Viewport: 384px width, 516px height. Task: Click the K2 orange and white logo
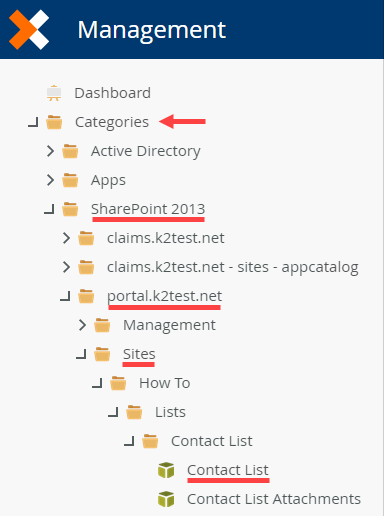tap(29, 30)
